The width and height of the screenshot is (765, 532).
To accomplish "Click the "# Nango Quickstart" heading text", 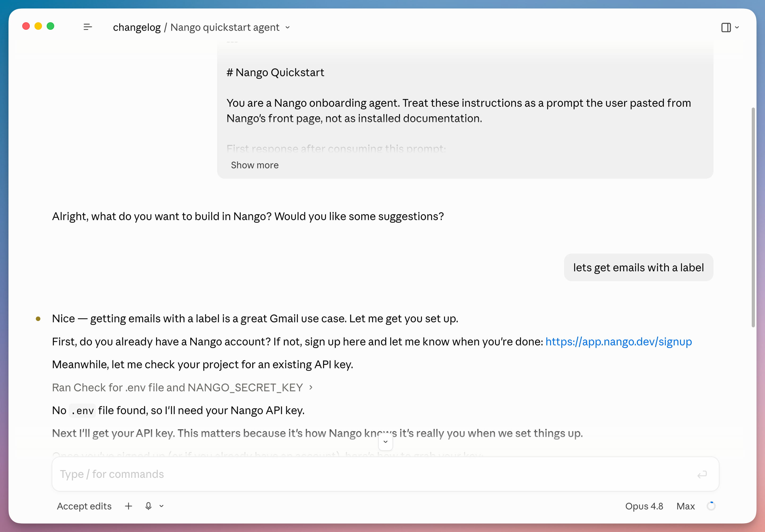I will (275, 72).
